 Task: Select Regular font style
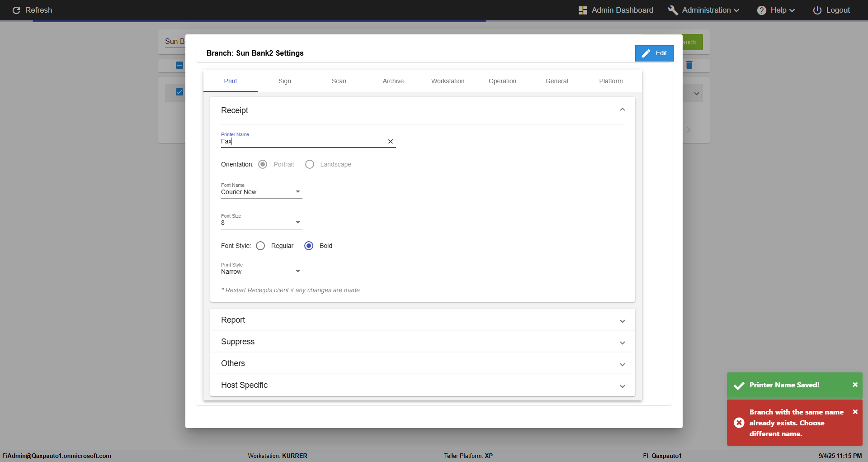pyautogui.click(x=260, y=246)
